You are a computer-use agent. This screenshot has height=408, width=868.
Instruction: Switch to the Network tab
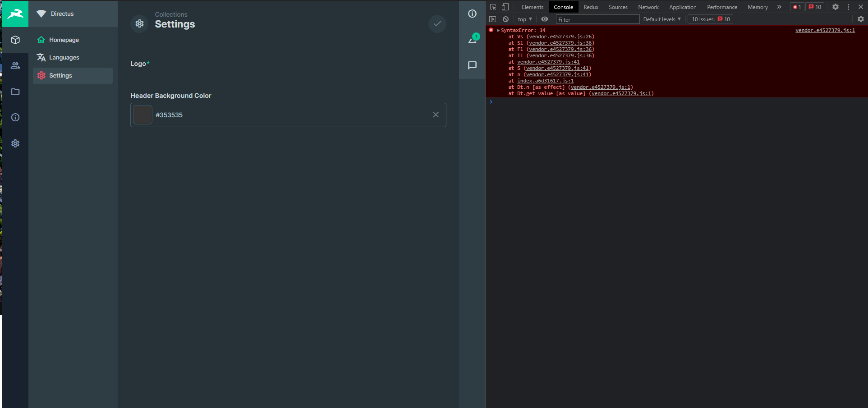tap(648, 7)
